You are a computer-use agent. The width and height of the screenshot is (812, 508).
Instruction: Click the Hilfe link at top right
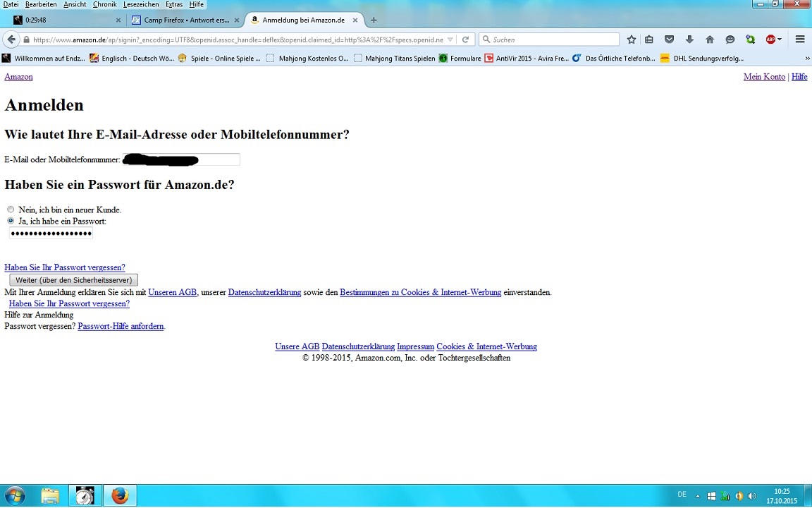click(x=799, y=77)
